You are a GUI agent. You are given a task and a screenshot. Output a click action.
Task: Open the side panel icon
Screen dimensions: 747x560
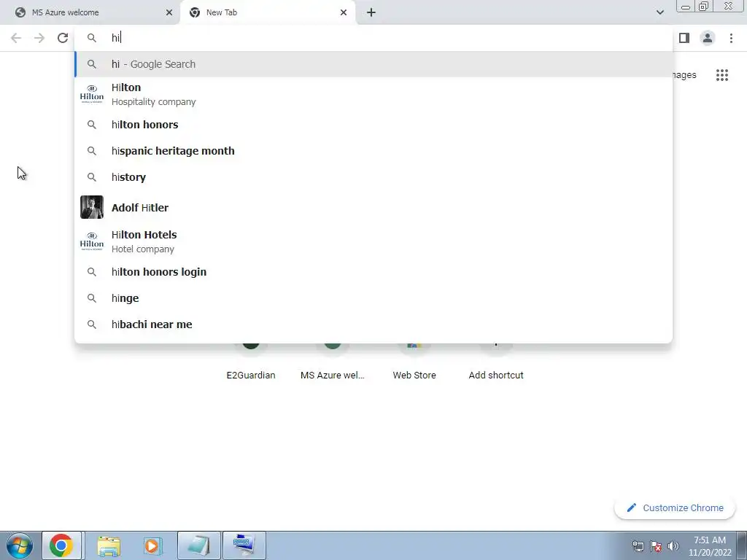click(x=684, y=38)
